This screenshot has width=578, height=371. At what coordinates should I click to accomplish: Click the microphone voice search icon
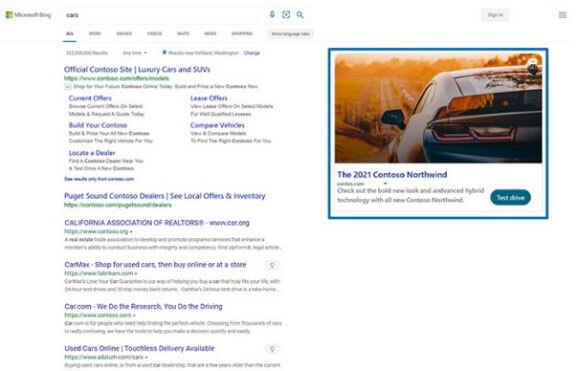tap(272, 14)
